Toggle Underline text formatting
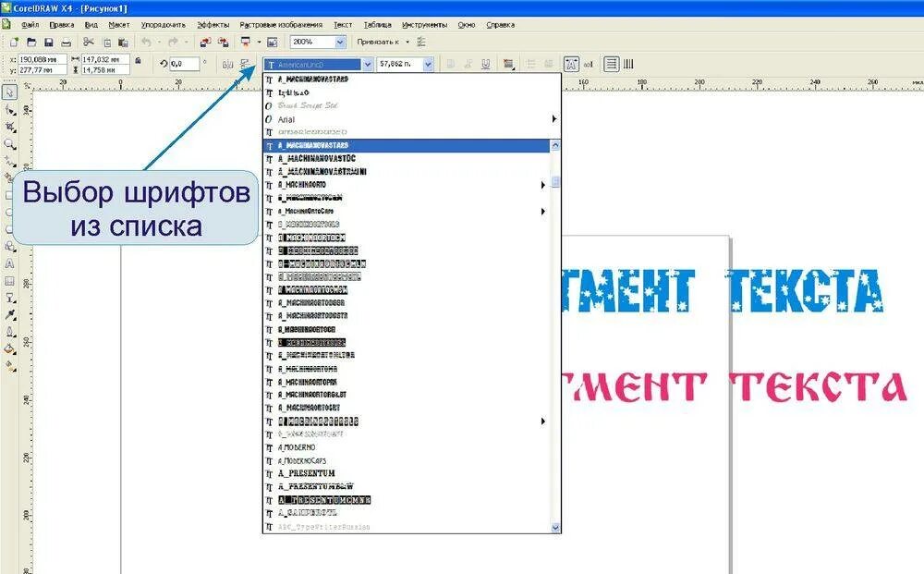Image resolution: width=924 pixels, height=574 pixels. tap(486, 64)
